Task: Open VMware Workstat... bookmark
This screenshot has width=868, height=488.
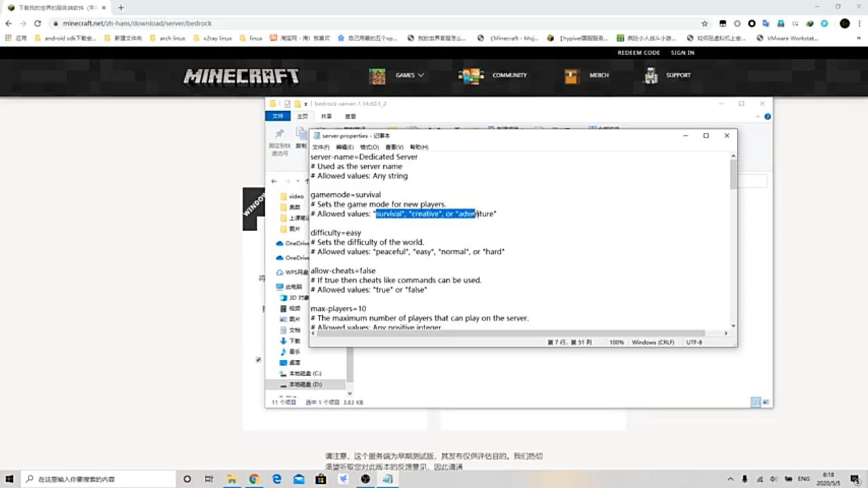Action: tap(787, 38)
